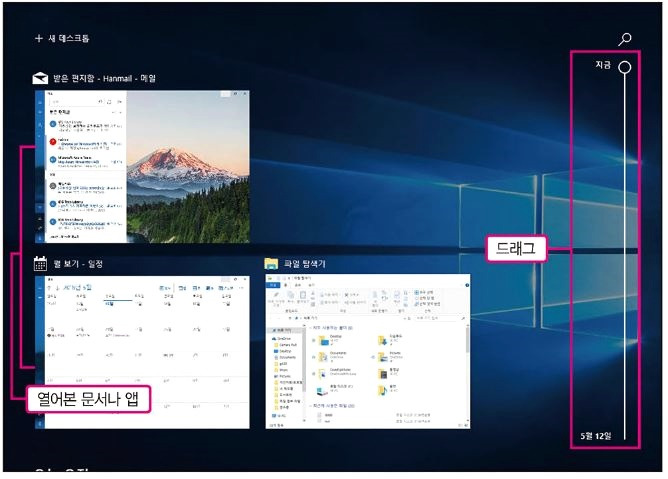668x479 pixels.
Task: Open the blue 파일 tab in Explorer ribbon
Action: click(273, 285)
